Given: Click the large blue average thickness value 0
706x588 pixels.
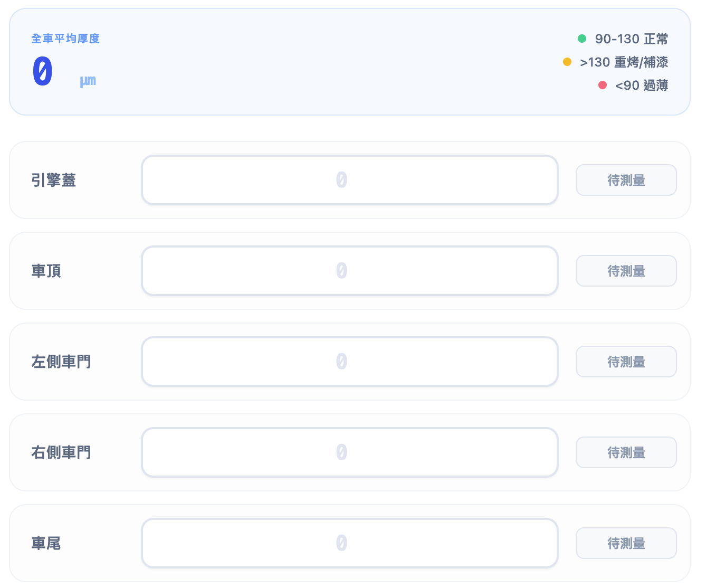Looking at the screenshot, I should tap(42, 70).
